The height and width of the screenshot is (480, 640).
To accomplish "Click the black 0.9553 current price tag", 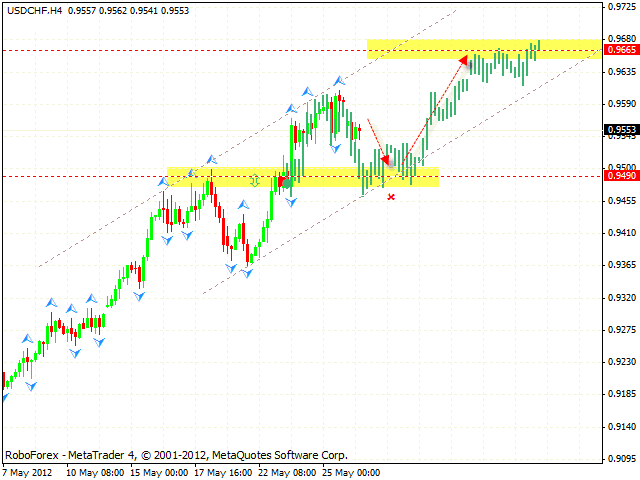I will 622,129.
